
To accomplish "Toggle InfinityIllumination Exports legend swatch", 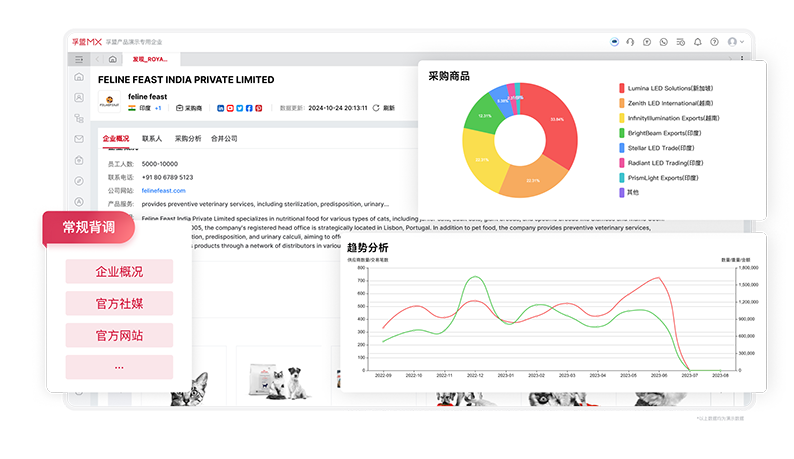I will coord(622,118).
